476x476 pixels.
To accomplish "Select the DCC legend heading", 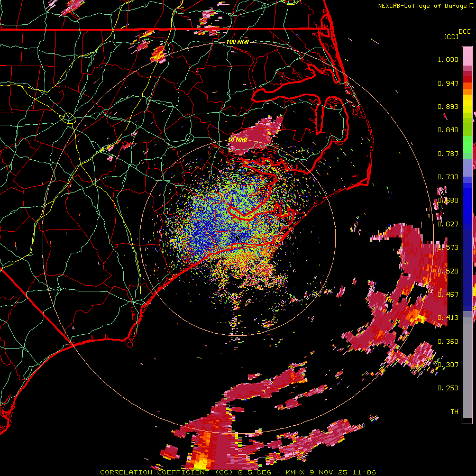I will tap(464, 32).
